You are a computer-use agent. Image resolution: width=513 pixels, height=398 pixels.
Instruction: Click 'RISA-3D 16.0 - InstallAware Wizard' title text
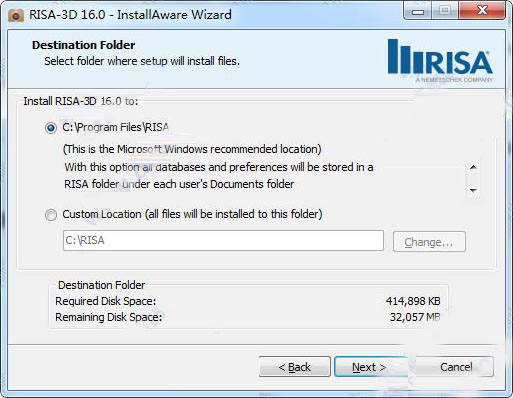coord(130,15)
